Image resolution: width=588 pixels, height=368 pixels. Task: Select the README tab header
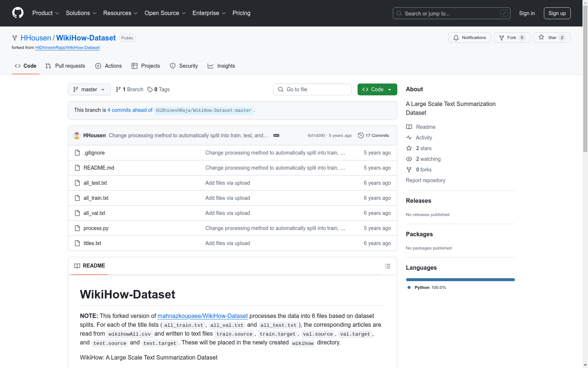90,266
